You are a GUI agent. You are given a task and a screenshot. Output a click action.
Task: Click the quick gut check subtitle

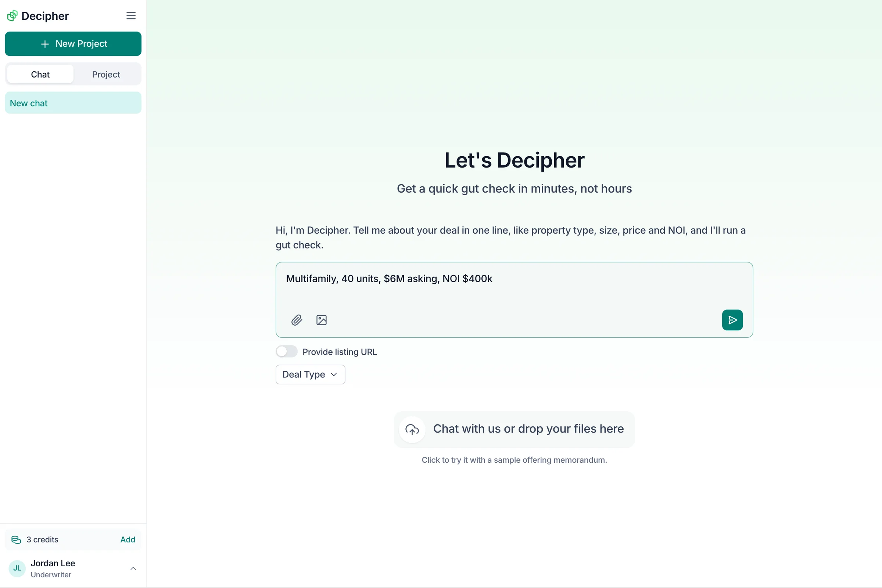[x=514, y=189]
